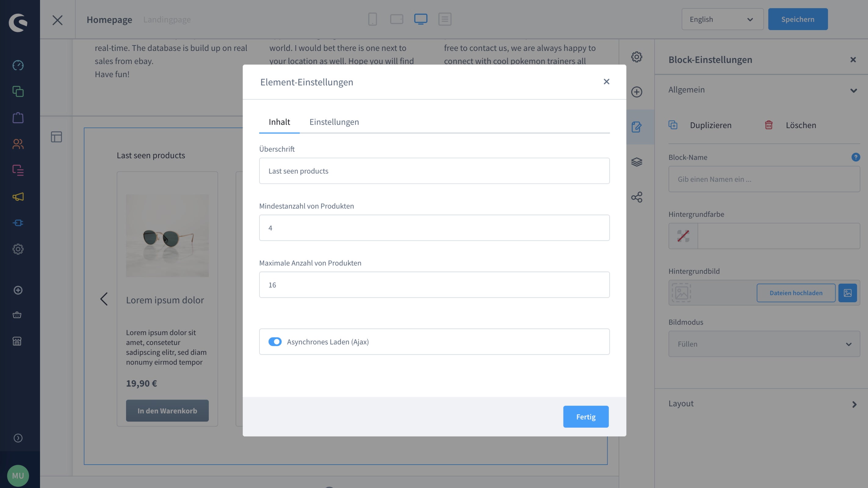Open Customers via the people icon
This screenshot has width=868, height=488.
(18, 144)
